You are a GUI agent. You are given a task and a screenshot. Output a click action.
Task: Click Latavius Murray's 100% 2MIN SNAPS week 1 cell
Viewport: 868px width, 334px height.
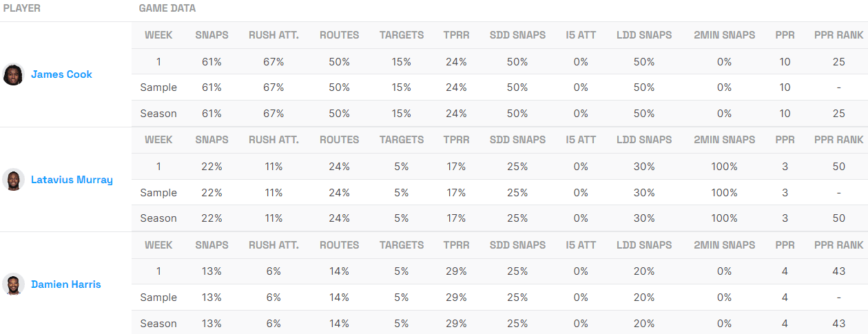pos(724,167)
